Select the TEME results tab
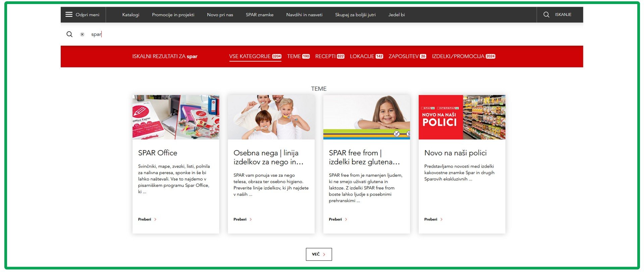644x272 pixels. point(299,56)
